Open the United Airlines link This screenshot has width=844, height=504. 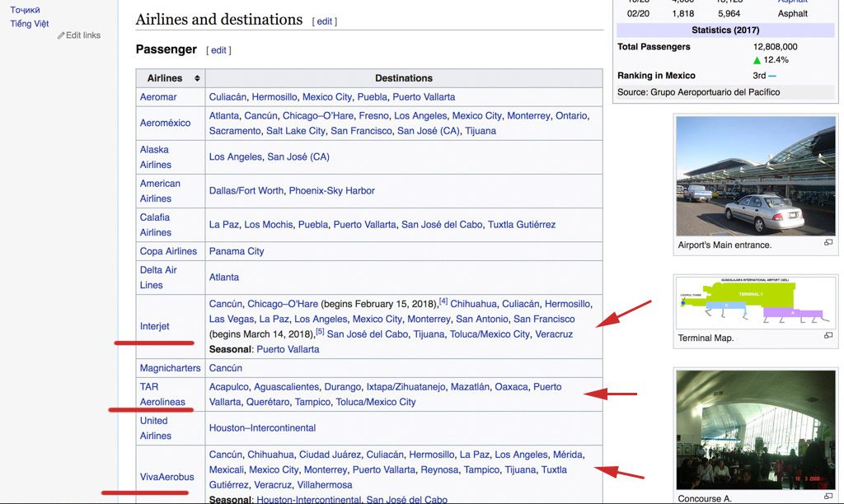click(156, 428)
